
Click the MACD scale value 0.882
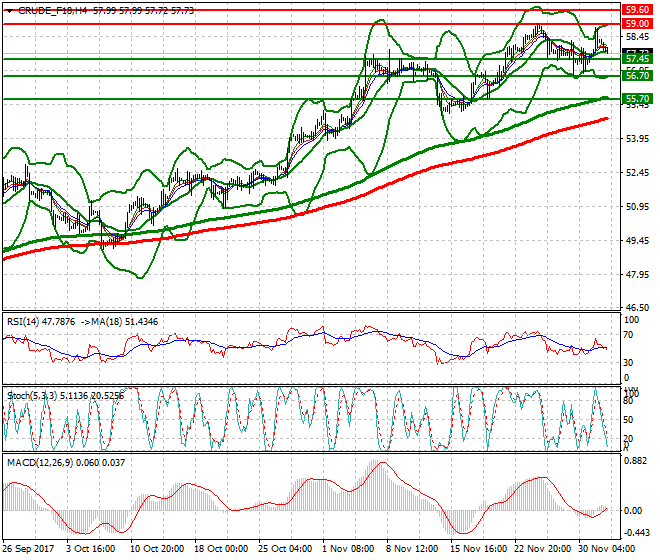coord(636,461)
